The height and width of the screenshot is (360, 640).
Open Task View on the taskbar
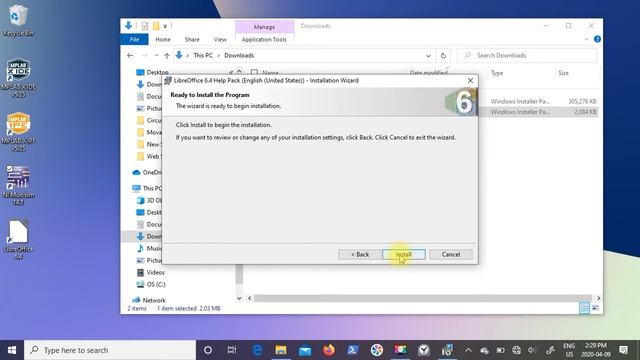[232, 350]
